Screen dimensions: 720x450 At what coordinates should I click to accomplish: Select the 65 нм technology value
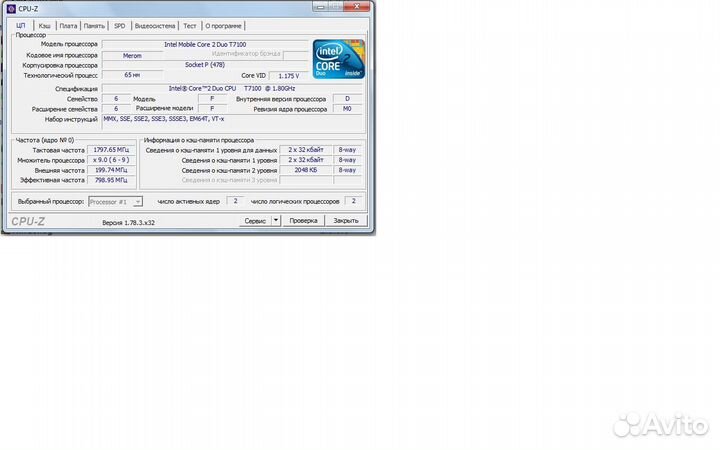[132, 75]
